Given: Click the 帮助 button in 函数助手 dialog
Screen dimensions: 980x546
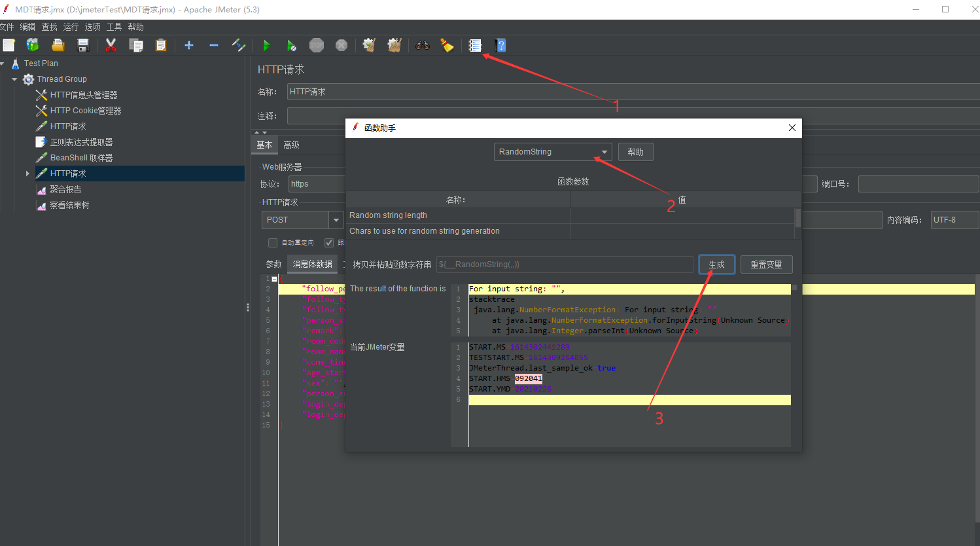Looking at the screenshot, I should tap(635, 152).
